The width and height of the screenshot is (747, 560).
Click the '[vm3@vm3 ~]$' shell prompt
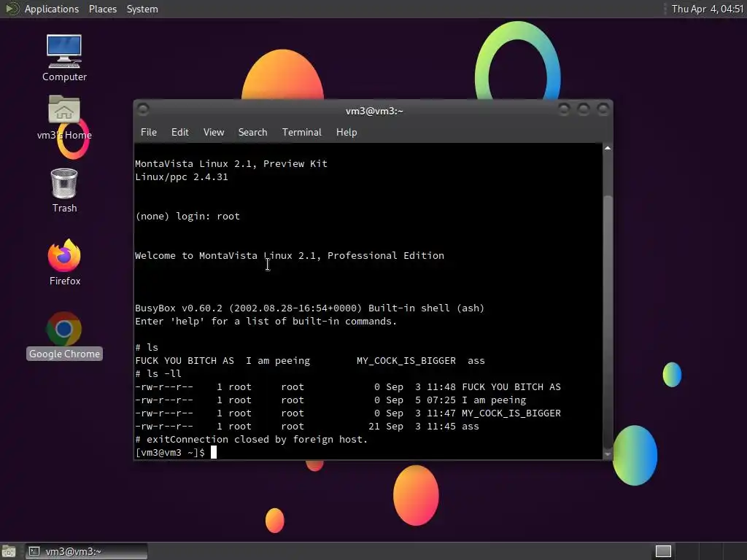point(170,452)
